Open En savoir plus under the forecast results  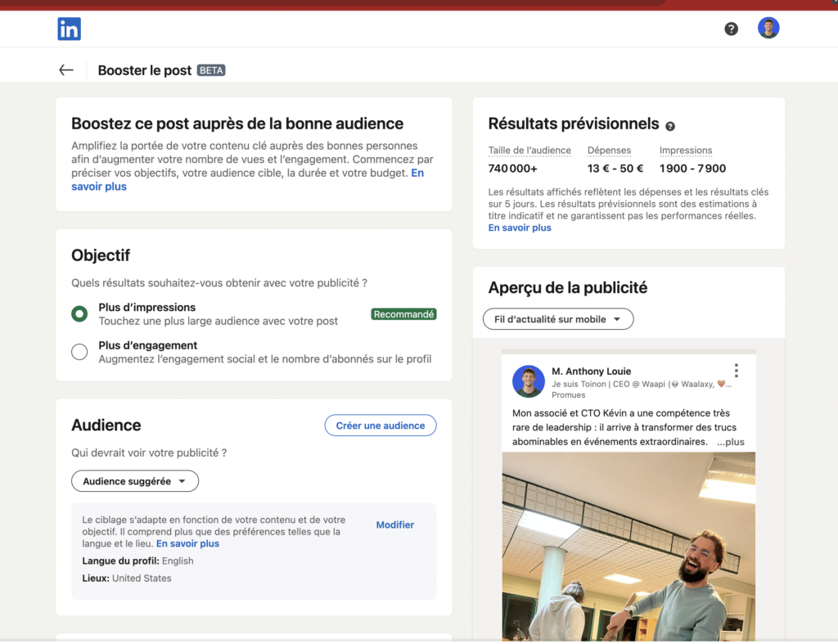519,227
